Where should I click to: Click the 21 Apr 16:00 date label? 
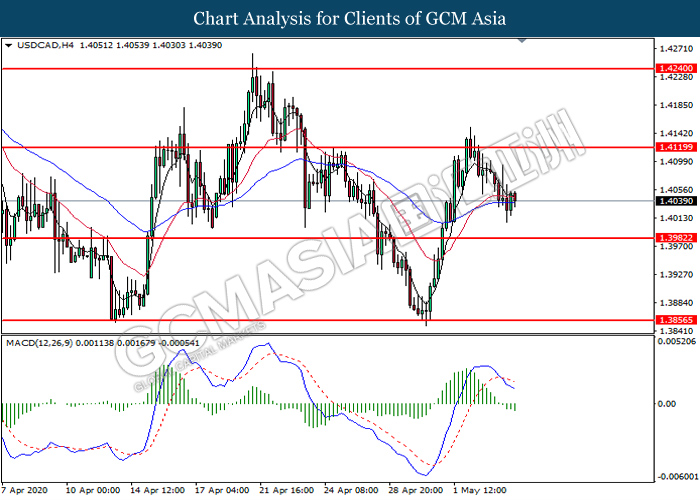click(287, 490)
